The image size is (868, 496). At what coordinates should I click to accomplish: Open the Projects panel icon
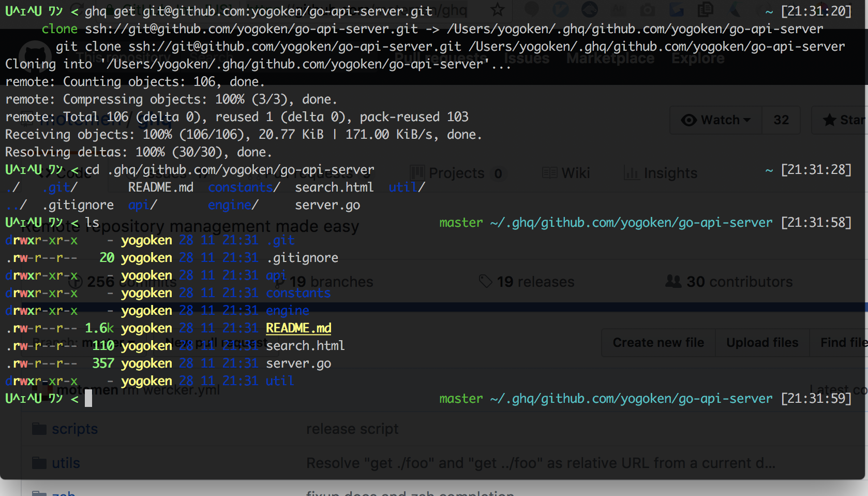418,173
